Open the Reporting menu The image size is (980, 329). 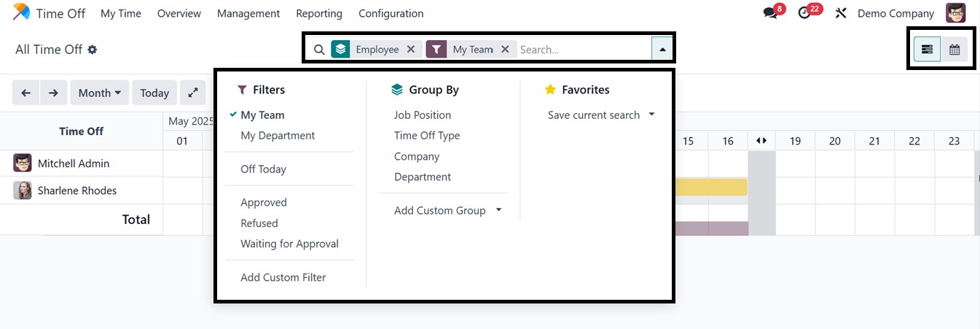tap(319, 13)
